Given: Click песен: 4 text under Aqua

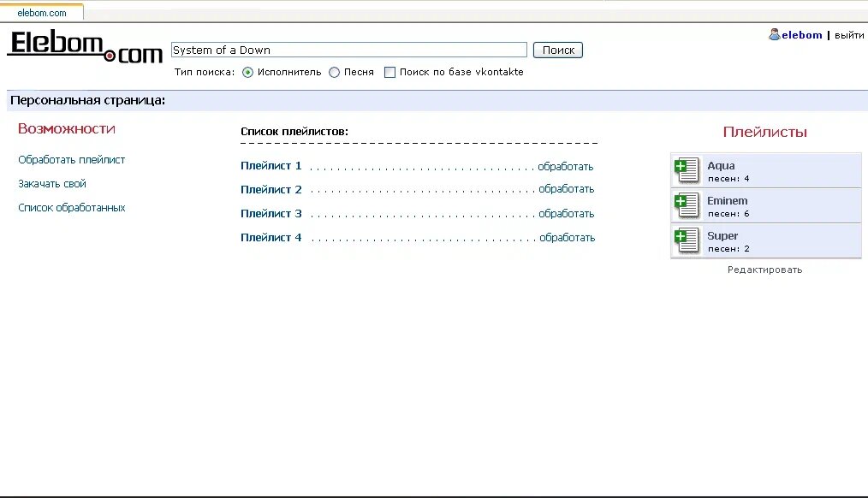Looking at the screenshot, I should (x=728, y=179).
